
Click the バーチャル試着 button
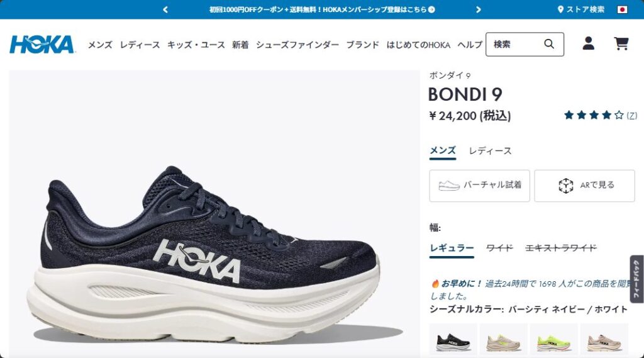pos(480,186)
